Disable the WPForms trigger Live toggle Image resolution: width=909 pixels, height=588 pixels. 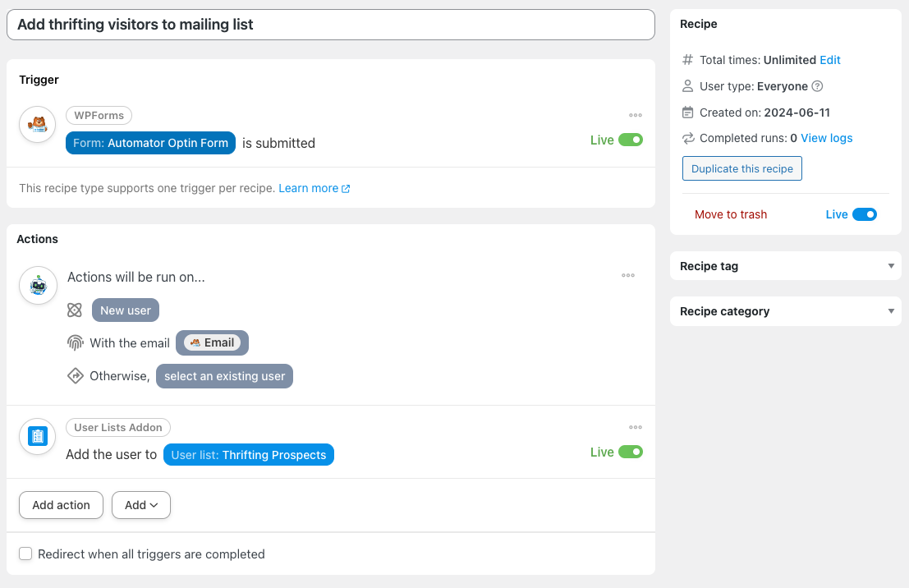(x=630, y=140)
